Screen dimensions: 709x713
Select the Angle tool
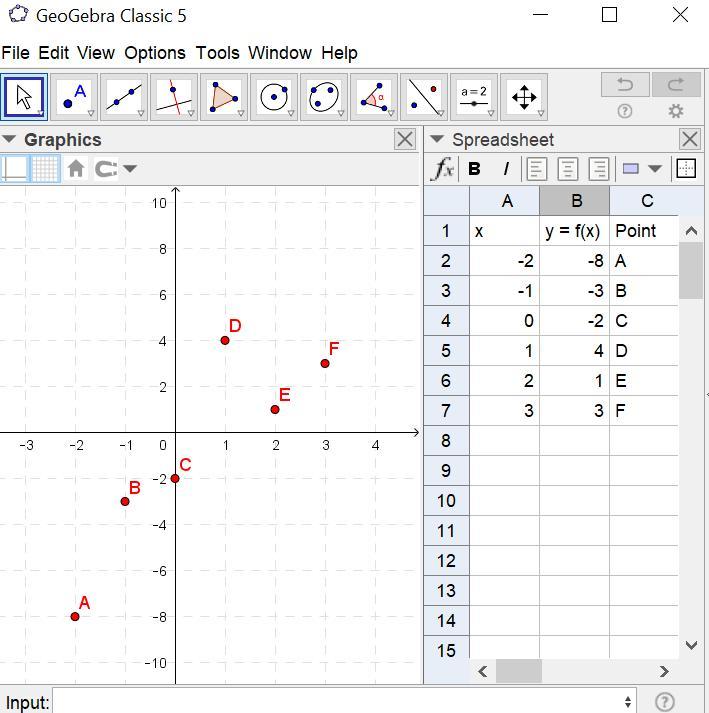point(374,98)
